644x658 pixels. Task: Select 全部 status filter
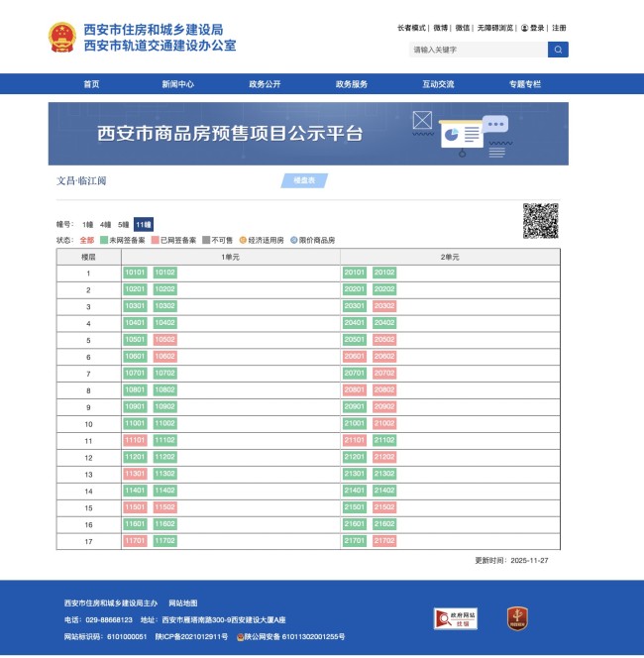tap(87, 240)
